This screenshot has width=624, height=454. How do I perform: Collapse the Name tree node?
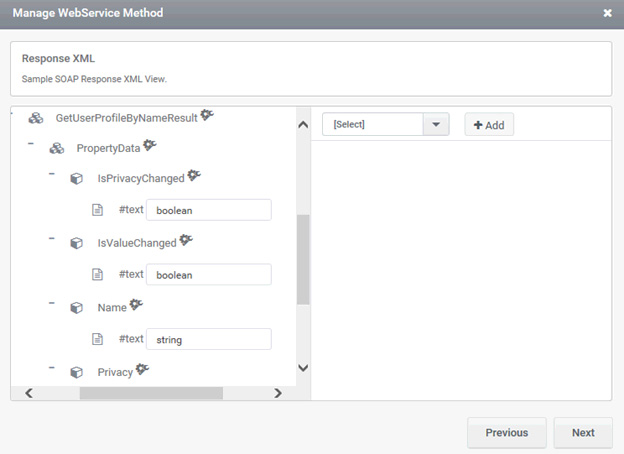click(51, 303)
